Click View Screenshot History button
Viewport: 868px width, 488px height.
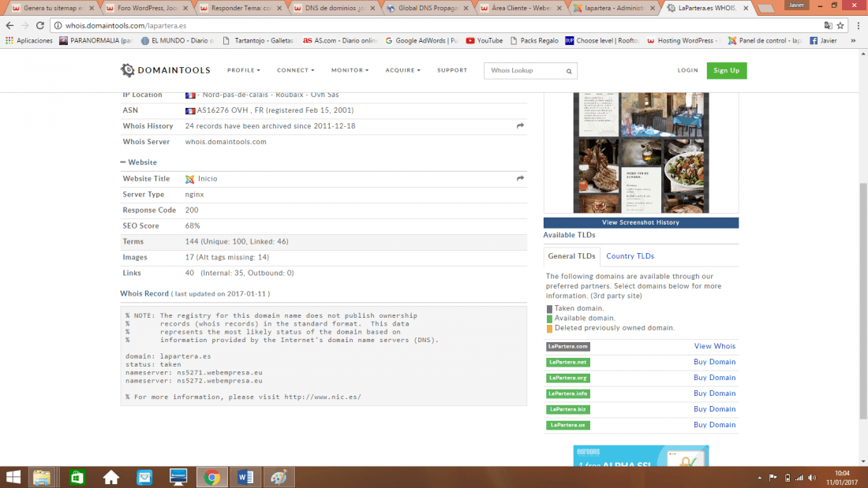tap(641, 222)
